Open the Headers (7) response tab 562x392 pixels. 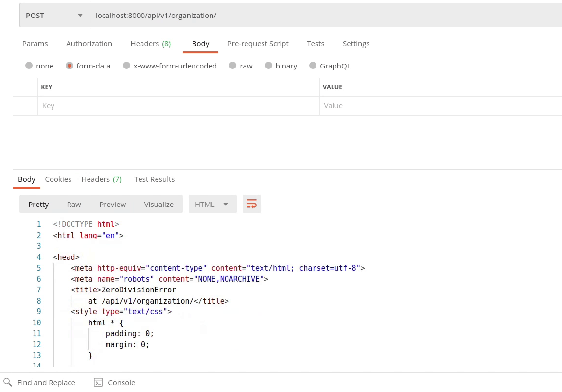(101, 179)
